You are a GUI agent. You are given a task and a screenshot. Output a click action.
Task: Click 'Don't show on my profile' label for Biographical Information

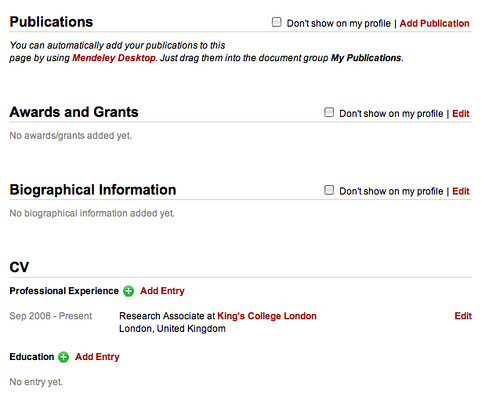(391, 191)
